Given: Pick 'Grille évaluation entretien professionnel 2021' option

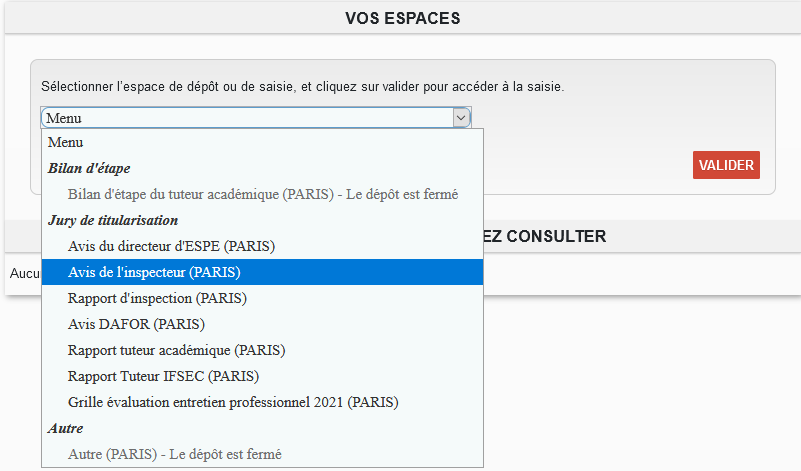Looking at the screenshot, I should tap(233, 402).
